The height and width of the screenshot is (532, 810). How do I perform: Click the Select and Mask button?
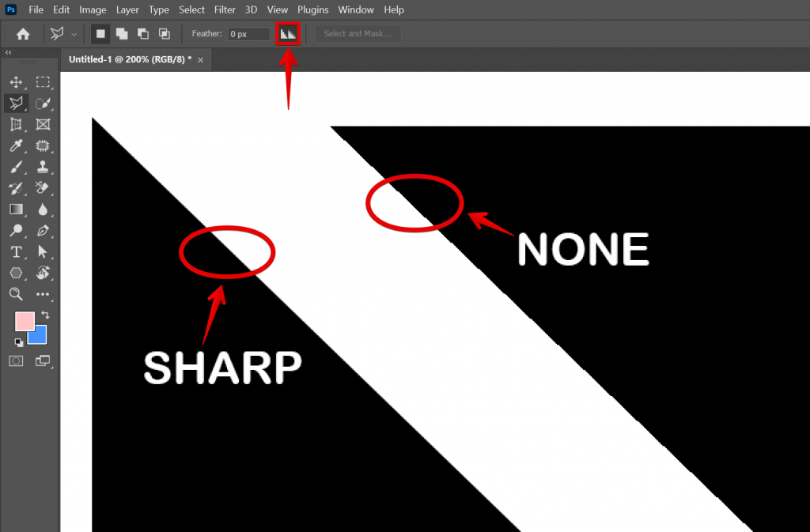(358, 33)
